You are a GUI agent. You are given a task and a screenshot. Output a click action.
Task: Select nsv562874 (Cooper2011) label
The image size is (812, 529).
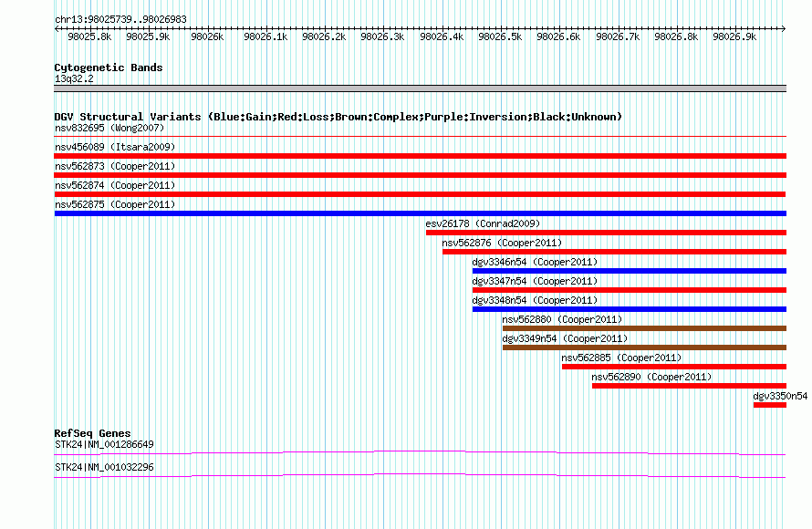pos(115,185)
